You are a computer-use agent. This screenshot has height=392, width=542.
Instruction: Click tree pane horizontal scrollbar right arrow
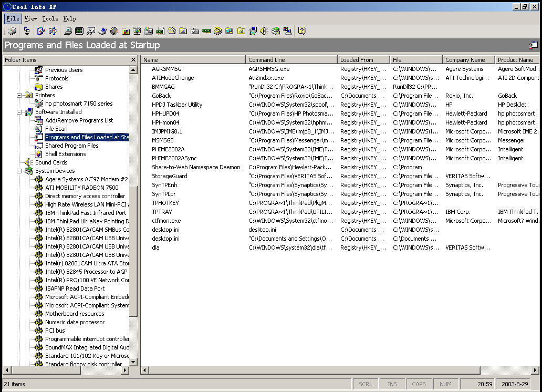(125, 370)
